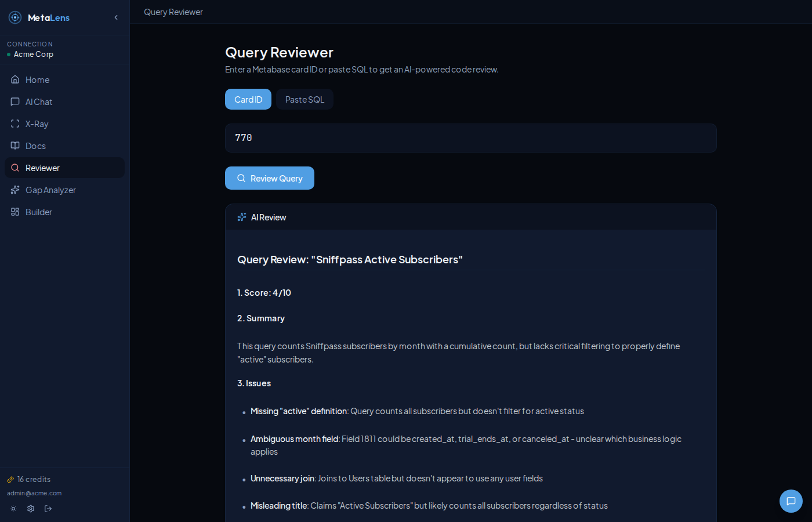Collapse the sidebar with the chevron

pos(115,17)
